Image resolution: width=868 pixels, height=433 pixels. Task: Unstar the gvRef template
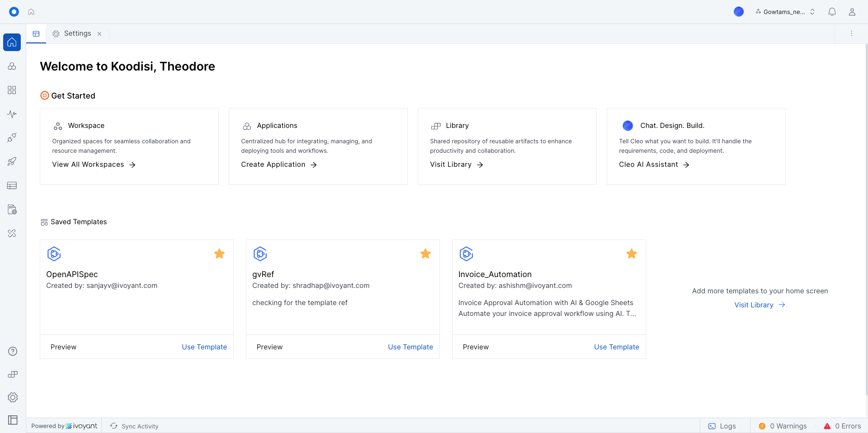point(425,254)
